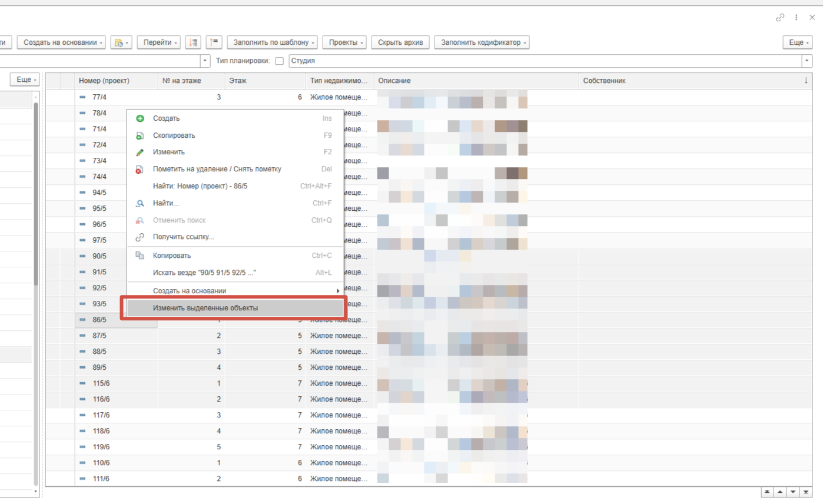The image size is (823, 504).
Task: Select the 117/6 row in the table
Action: pyautogui.click(x=101, y=415)
